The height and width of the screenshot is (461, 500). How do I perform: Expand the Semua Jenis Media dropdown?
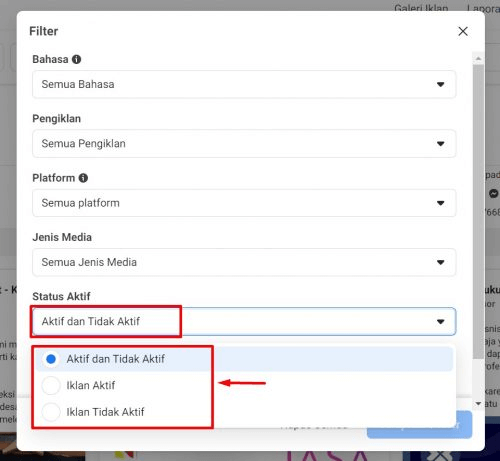click(x=244, y=262)
